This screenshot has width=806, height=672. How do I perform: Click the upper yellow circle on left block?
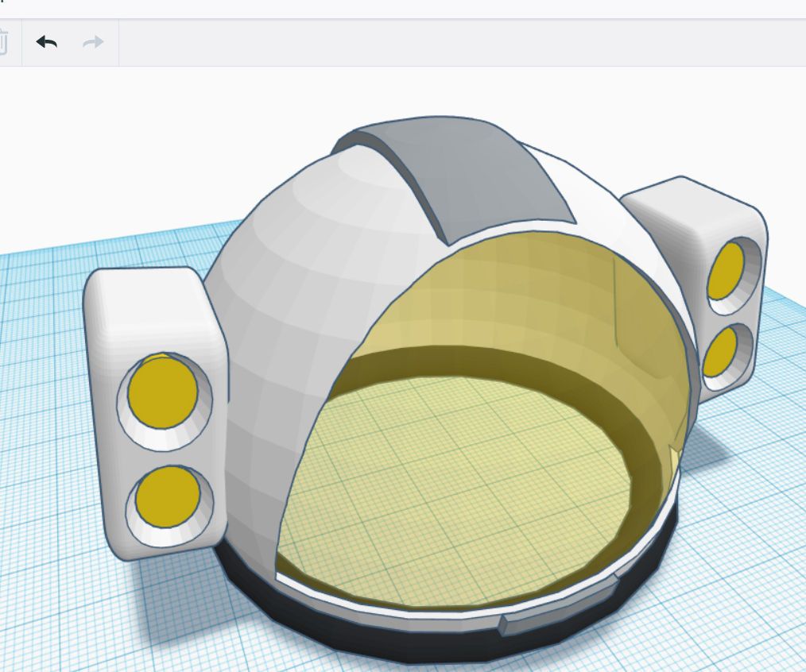161,395
